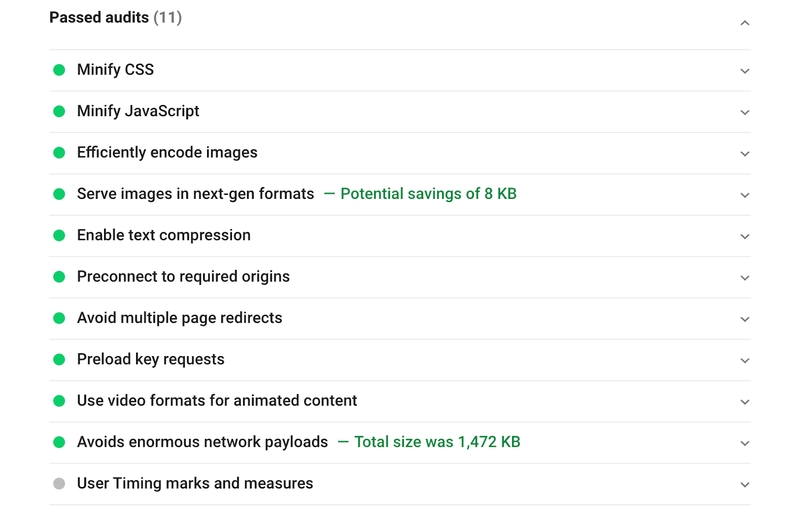Click green indicator for Enable text compression
The width and height of the screenshot is (812, 521).
[x=59, y=235]
